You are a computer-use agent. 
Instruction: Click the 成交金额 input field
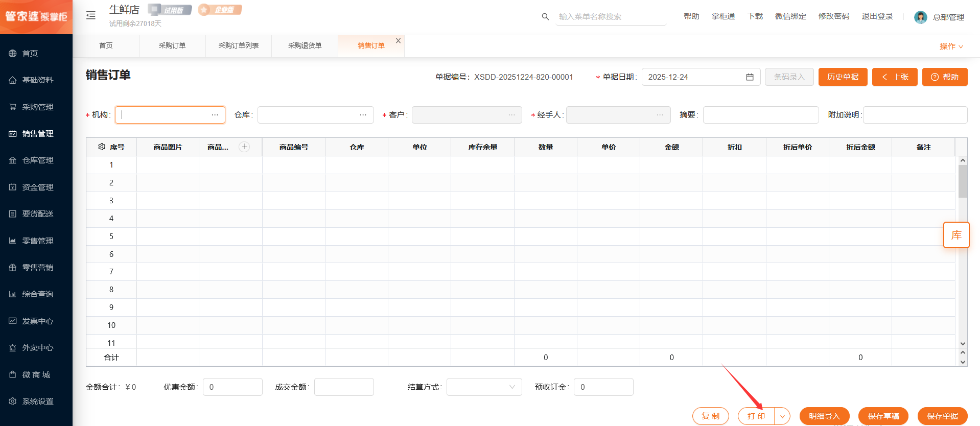[x=344, y=387]
